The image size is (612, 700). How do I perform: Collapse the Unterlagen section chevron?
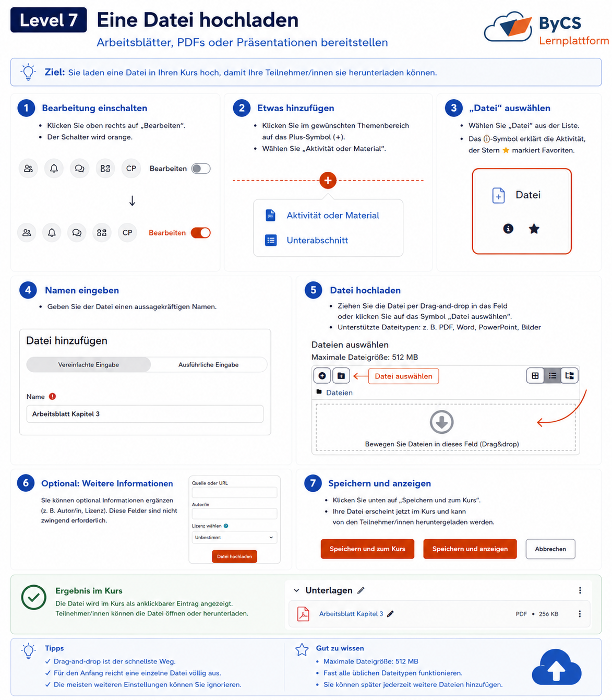[296, 590]
